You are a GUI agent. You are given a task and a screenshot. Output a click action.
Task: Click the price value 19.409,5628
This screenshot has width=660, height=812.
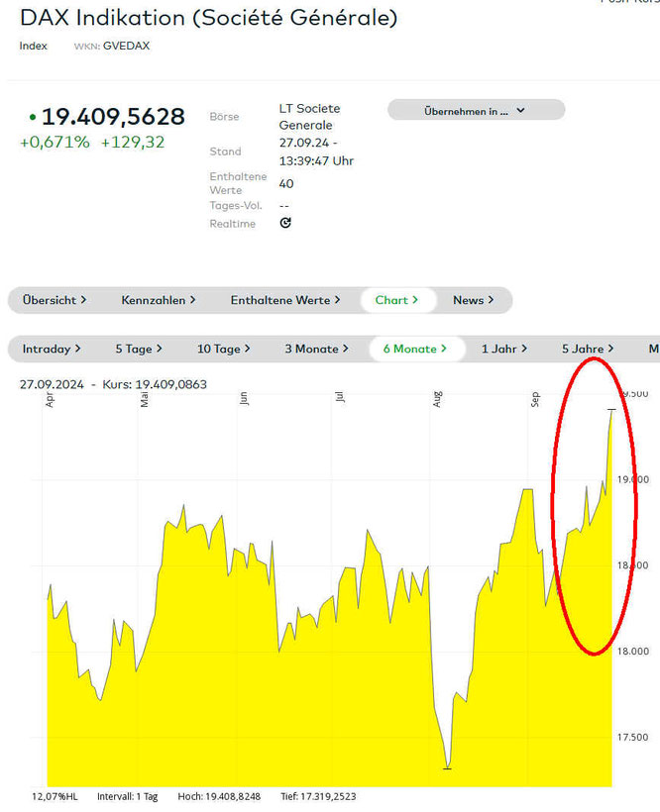click(x=113, y=117)
